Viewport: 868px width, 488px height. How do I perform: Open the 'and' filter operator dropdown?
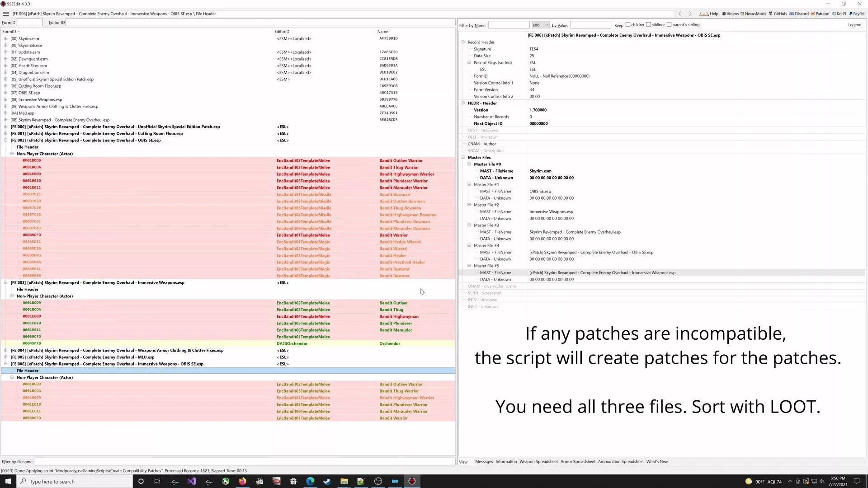coord(540,25)
